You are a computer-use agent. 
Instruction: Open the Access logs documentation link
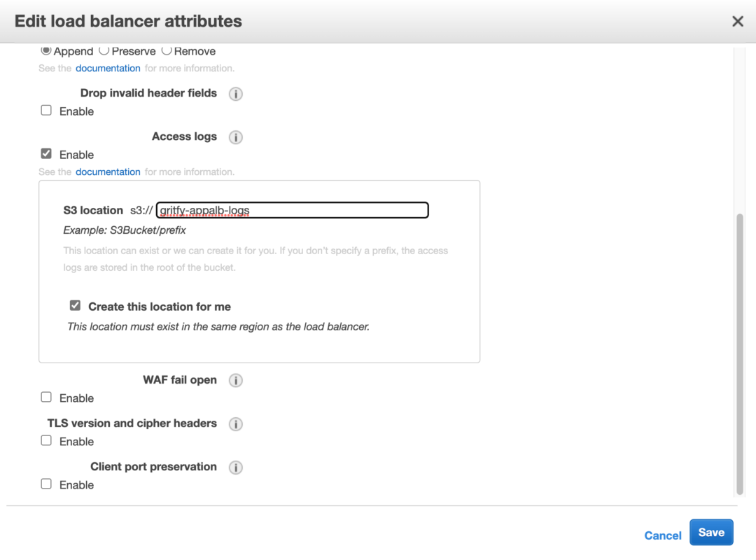click(108, 171)
